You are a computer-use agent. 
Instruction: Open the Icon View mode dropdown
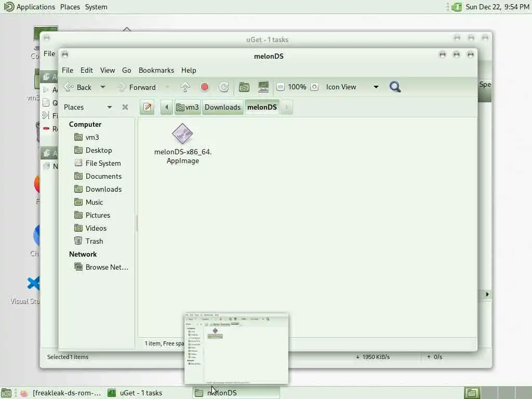click(352, 87)
